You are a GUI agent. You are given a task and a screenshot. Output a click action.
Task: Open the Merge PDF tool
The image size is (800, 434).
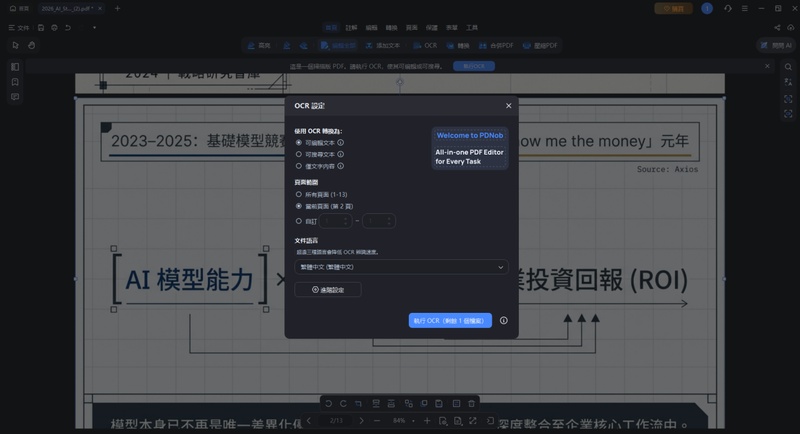click(496, 45)
